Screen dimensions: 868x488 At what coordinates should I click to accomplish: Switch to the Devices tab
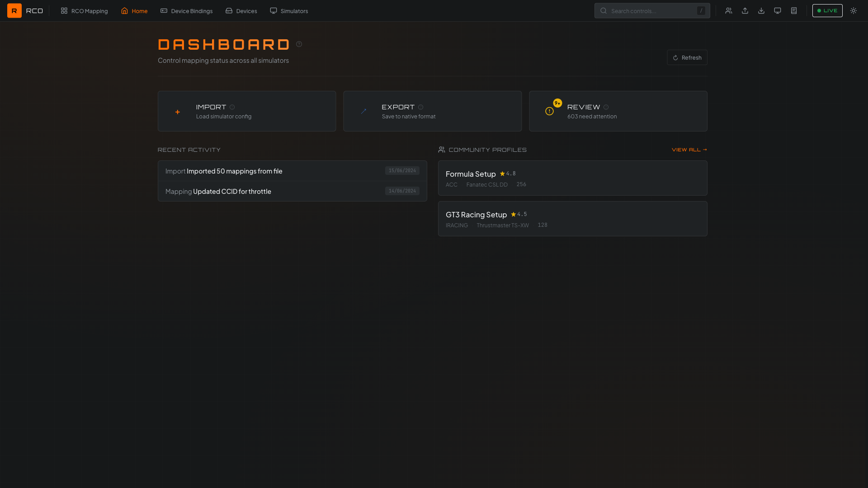tap(241, 11)
